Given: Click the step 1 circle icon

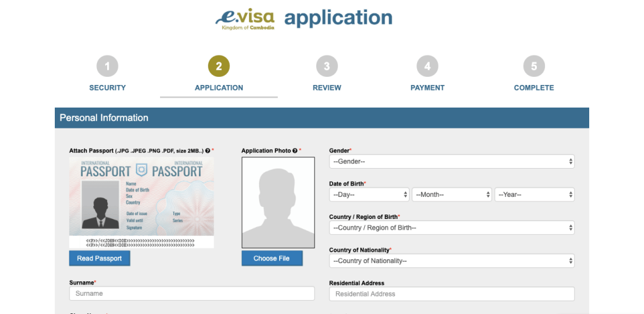Looking at the screenshot, I should (107, 66).
